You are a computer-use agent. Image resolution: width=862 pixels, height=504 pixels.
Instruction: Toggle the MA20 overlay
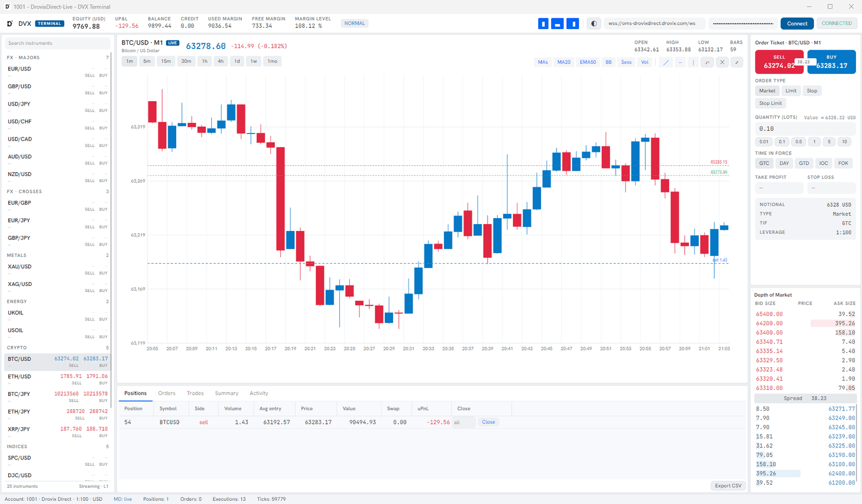pos(564,62)
